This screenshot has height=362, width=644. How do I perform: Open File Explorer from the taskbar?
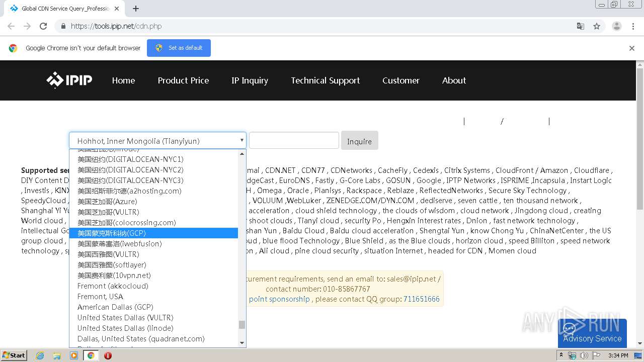57,355
